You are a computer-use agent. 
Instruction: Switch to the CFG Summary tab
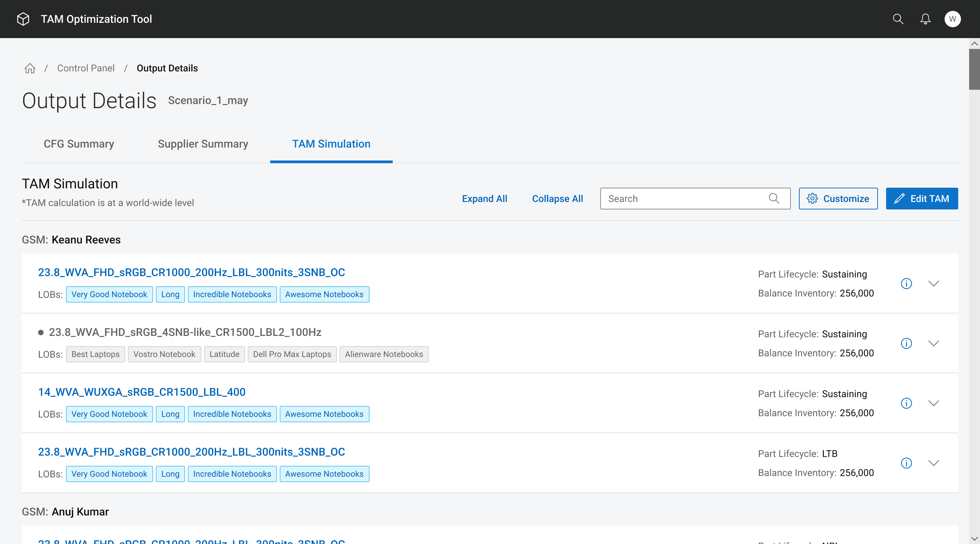tap(79, 144)
